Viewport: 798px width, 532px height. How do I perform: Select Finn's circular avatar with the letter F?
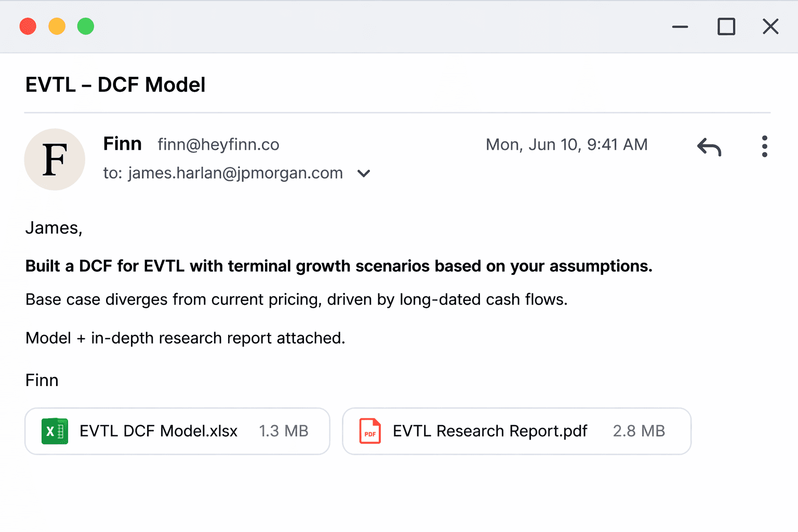click(55, 159)
